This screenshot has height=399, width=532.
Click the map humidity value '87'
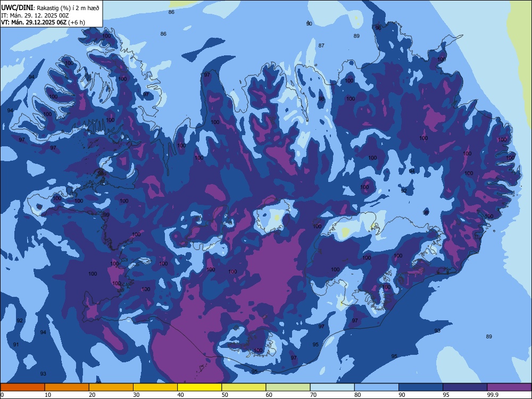[321, 45]
